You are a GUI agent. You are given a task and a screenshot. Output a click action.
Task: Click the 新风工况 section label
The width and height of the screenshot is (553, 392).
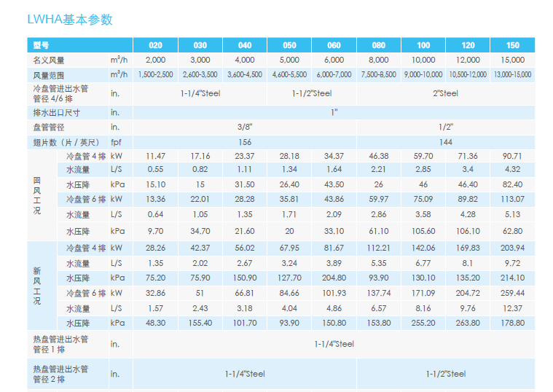click(x=37, y=286)
